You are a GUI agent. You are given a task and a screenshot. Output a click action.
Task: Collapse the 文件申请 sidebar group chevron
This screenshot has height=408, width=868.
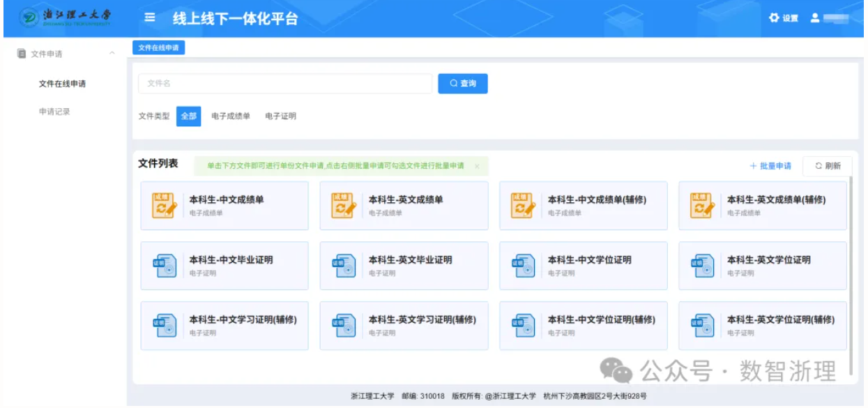pos(112,54)
